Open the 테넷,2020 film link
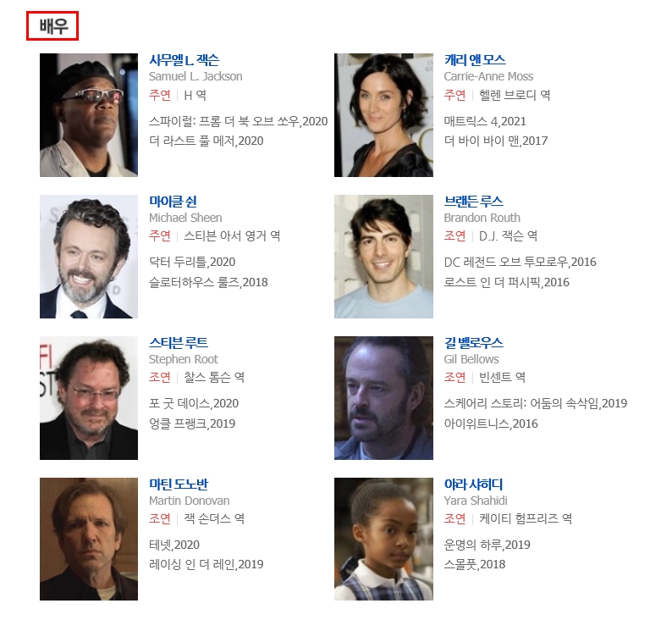Viewport: 672px width, 620px height. [174, 545]
